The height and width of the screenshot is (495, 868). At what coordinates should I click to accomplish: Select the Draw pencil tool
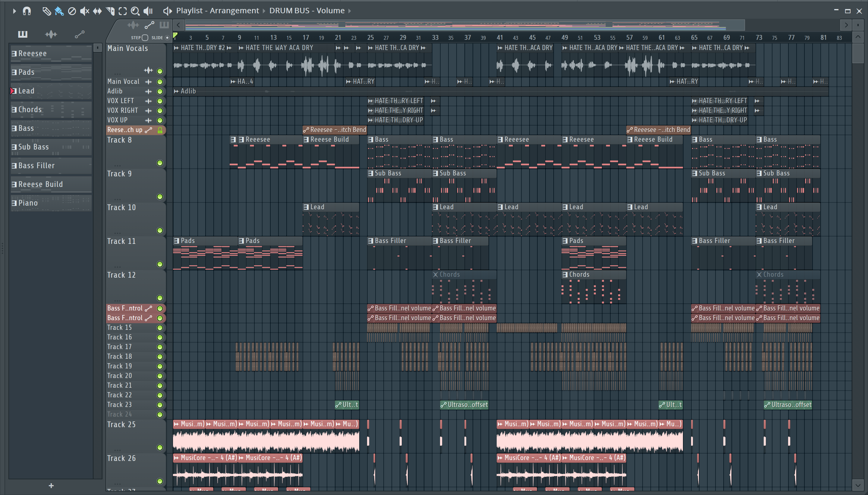[x=46, y=11]
